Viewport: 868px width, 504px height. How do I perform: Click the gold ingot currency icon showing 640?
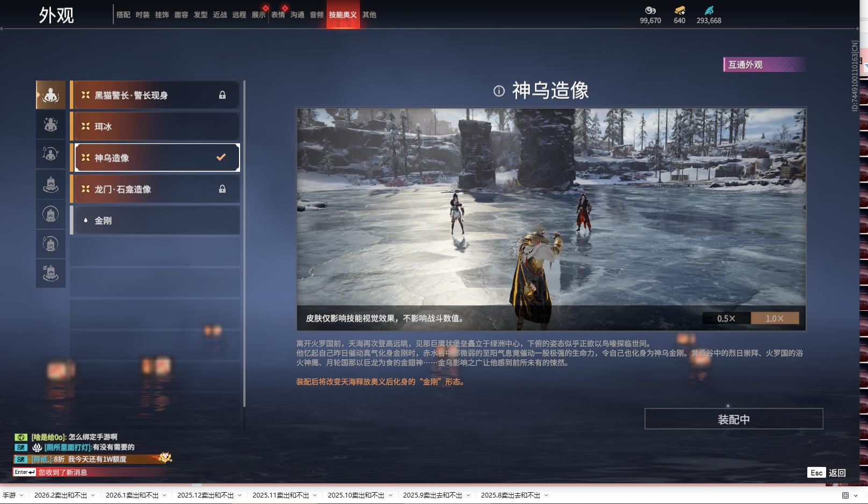679,10
